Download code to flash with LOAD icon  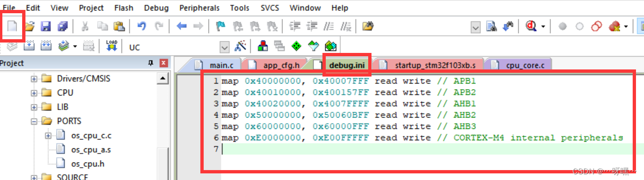click(112, 46)
